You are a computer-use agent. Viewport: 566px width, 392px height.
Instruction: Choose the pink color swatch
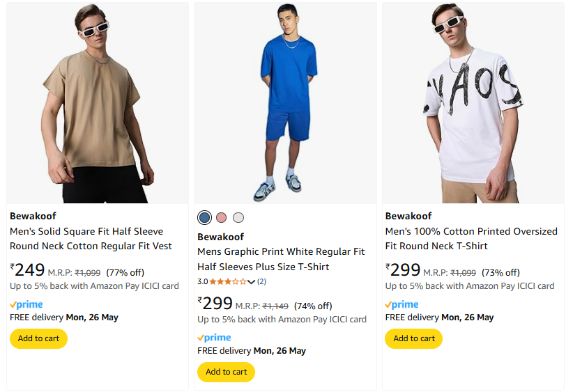[221, 217]
